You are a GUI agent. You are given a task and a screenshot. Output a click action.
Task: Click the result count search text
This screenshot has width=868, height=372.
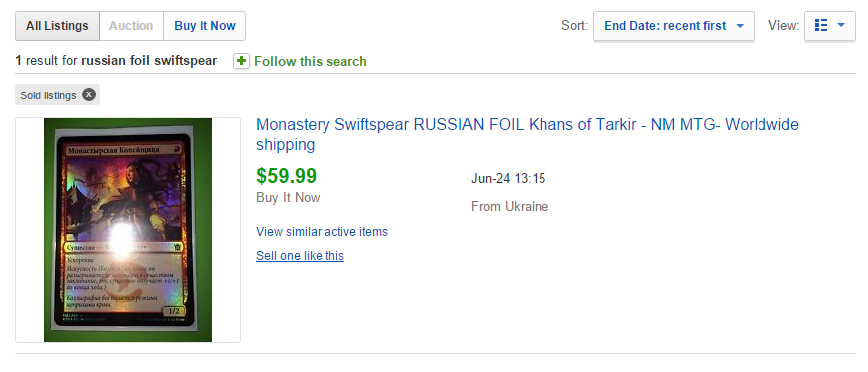(x=116, y=61)
